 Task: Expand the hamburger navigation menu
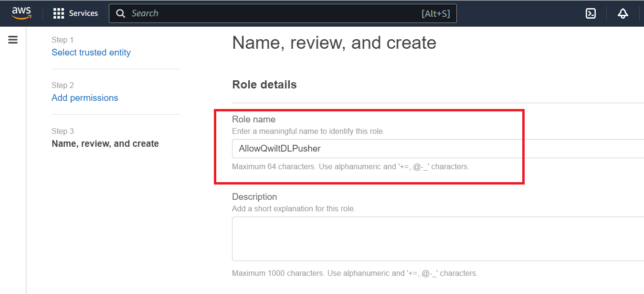click(13, 40)
